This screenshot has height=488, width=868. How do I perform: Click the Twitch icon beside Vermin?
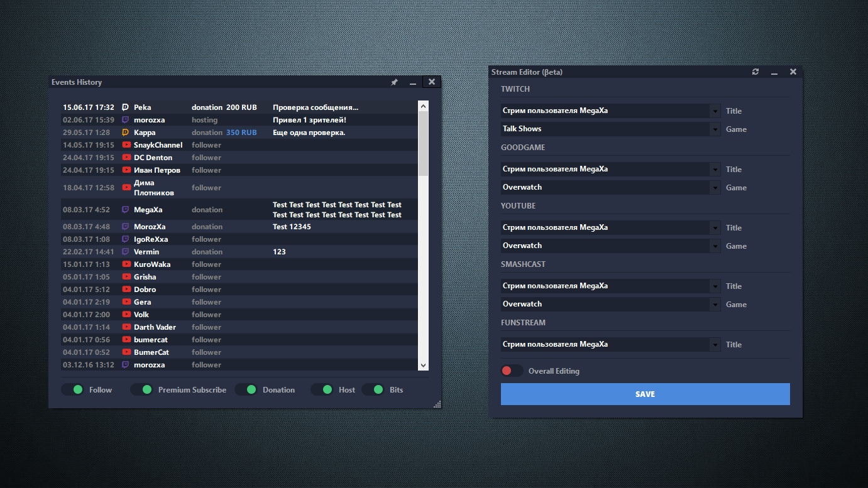126,252
